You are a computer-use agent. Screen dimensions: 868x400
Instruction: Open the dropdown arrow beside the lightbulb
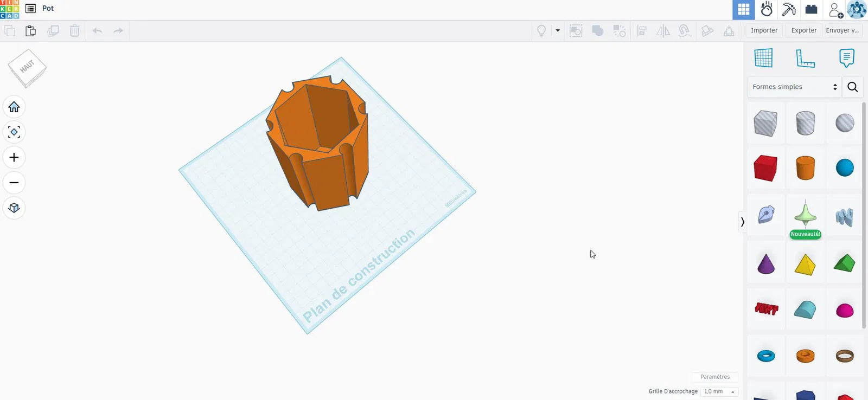[x=558, y=31]
